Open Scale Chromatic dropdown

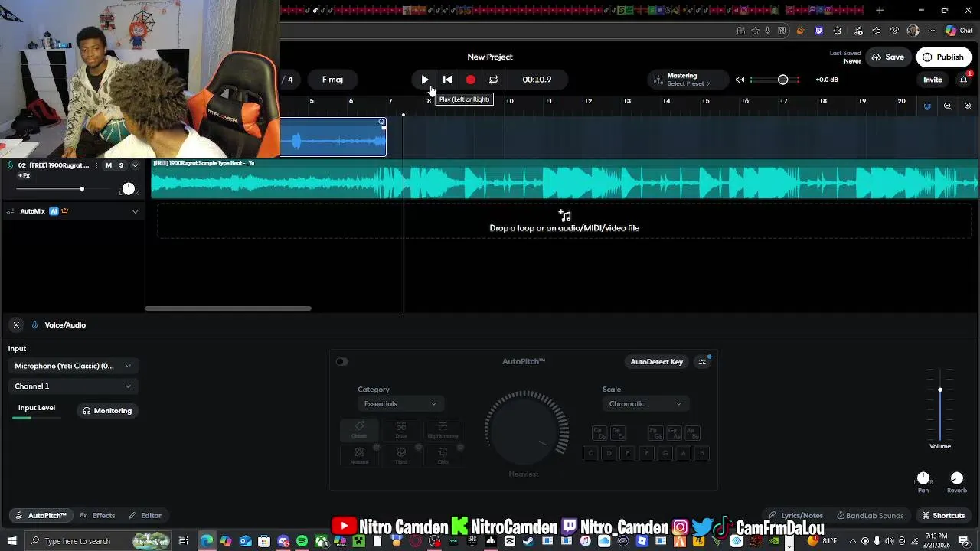tap(645, 404)
